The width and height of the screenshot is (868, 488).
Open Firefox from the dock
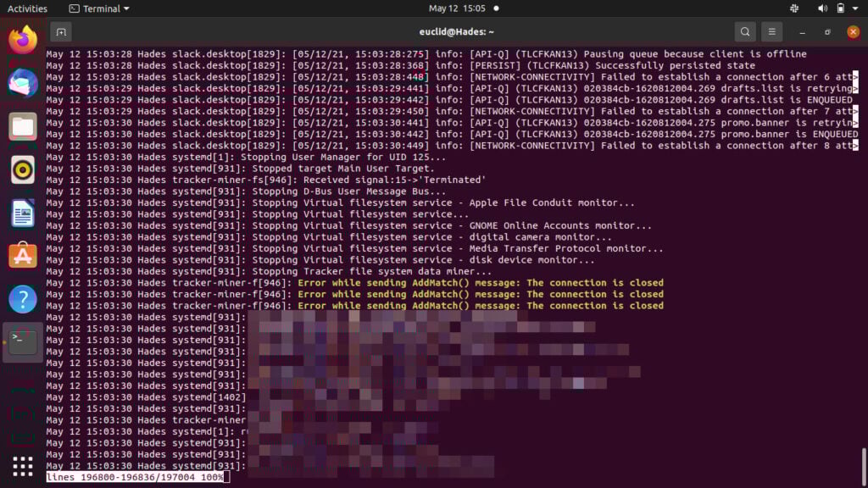pos(23,40)
